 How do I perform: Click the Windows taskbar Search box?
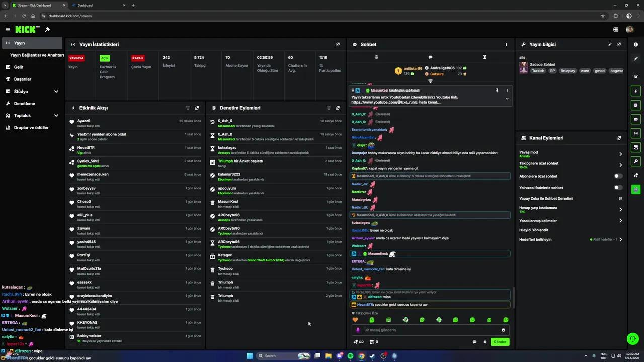[284, 356]
